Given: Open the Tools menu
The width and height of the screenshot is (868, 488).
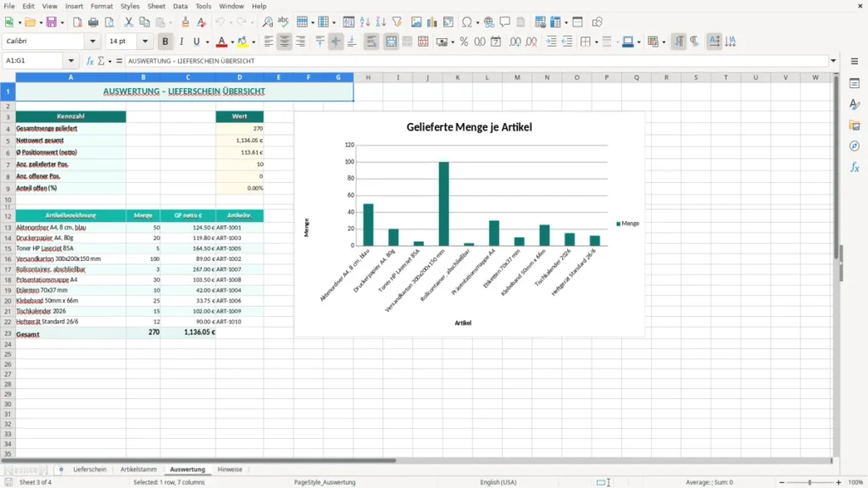Looking at the screenshot, I should [x=203, y=6].
